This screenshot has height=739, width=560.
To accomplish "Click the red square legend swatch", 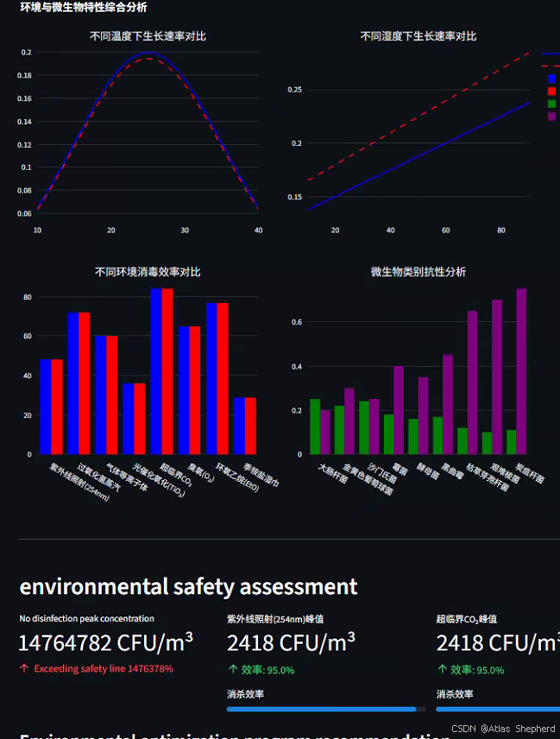I will click(552, 91).
